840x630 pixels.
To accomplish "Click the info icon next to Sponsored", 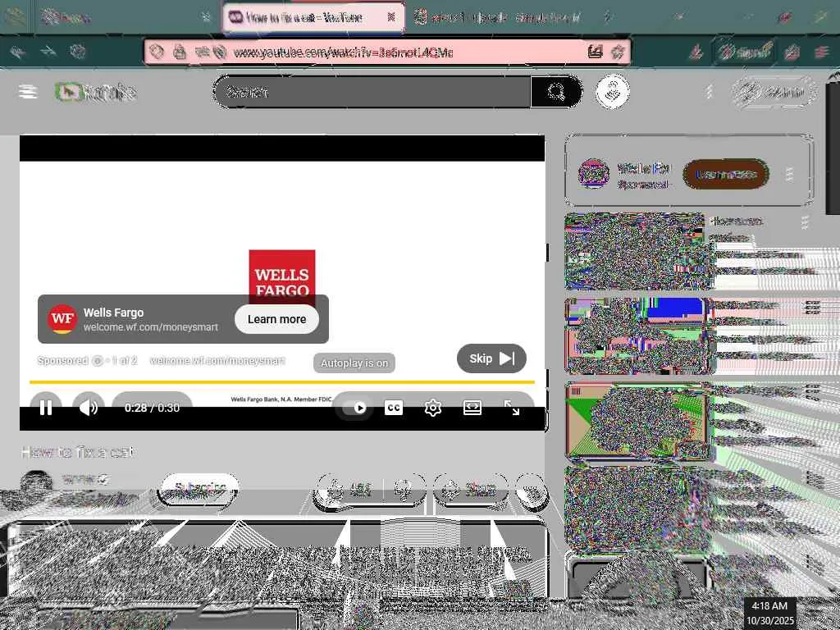I will pyautogui.click(x=97, y=361).
